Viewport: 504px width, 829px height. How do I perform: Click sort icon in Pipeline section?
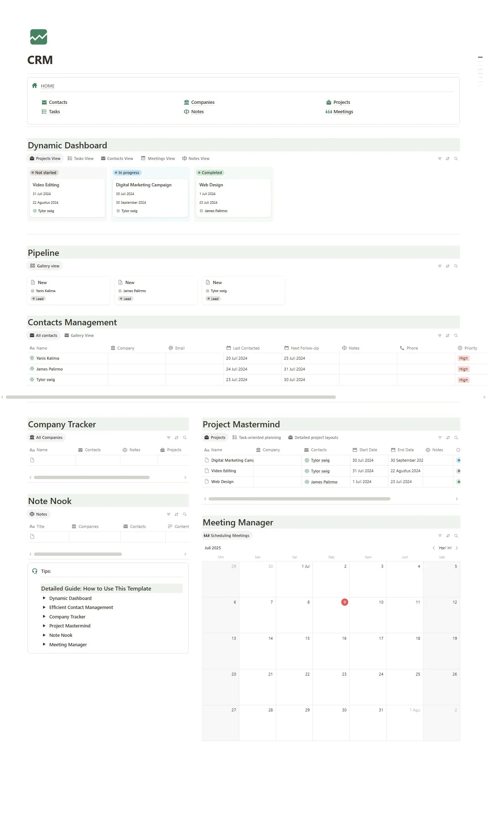[448, 266]
